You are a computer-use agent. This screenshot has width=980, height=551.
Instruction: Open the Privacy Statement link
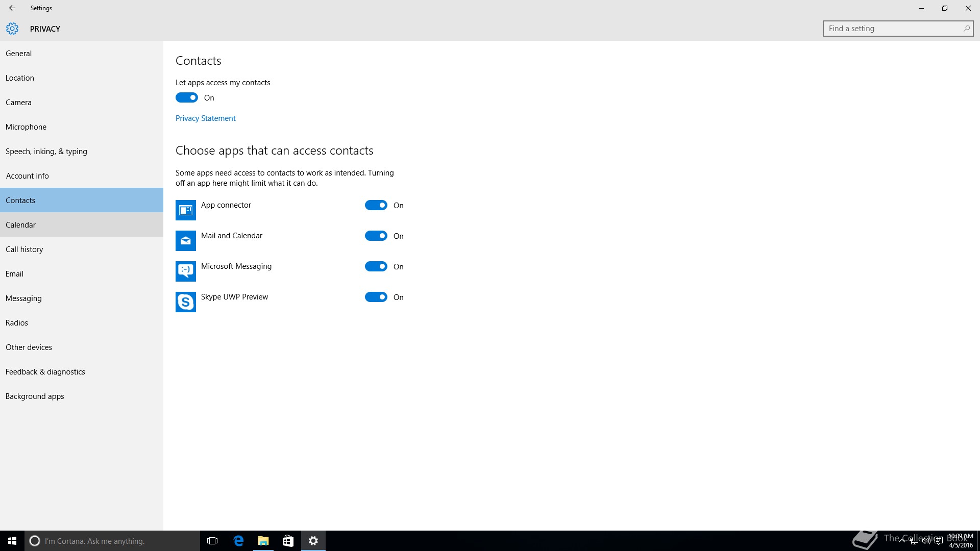(205, 118)
